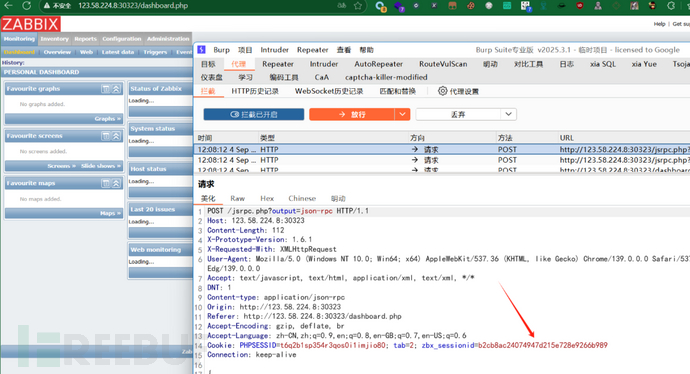Switch to the 目标 target tab
Screen dimensions: 690x374
[x=208, y=64]
